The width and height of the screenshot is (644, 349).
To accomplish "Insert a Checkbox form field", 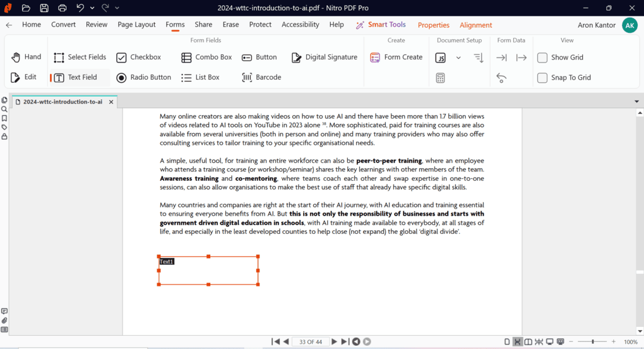I will pyautogui.click(x=138, y=57).
